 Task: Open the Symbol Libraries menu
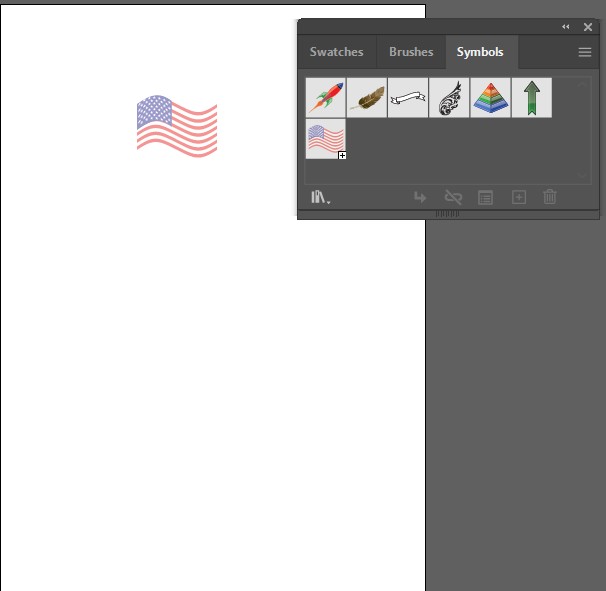coord(320,198)
